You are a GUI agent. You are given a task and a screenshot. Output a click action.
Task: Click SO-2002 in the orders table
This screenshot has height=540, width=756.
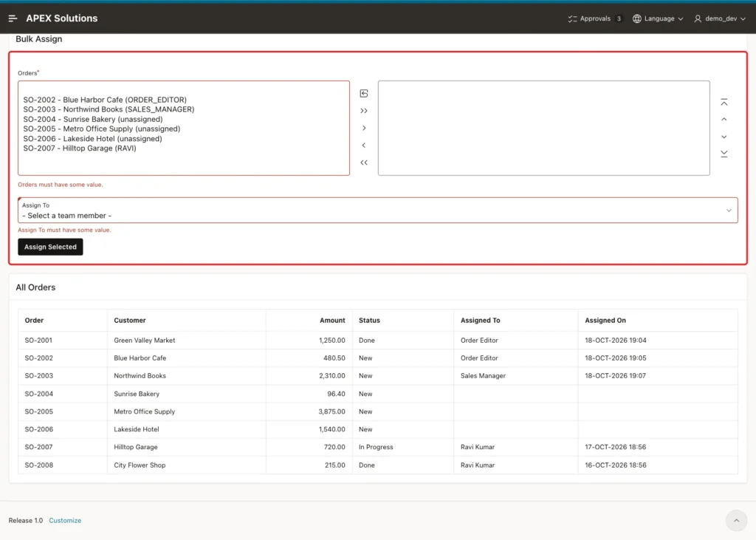[x=38, y=358]
